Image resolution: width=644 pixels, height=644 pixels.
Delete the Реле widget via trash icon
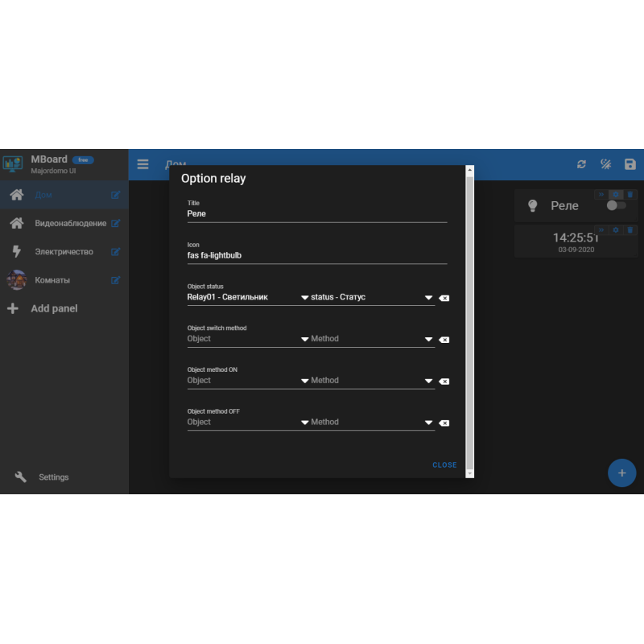coord(630,195)
